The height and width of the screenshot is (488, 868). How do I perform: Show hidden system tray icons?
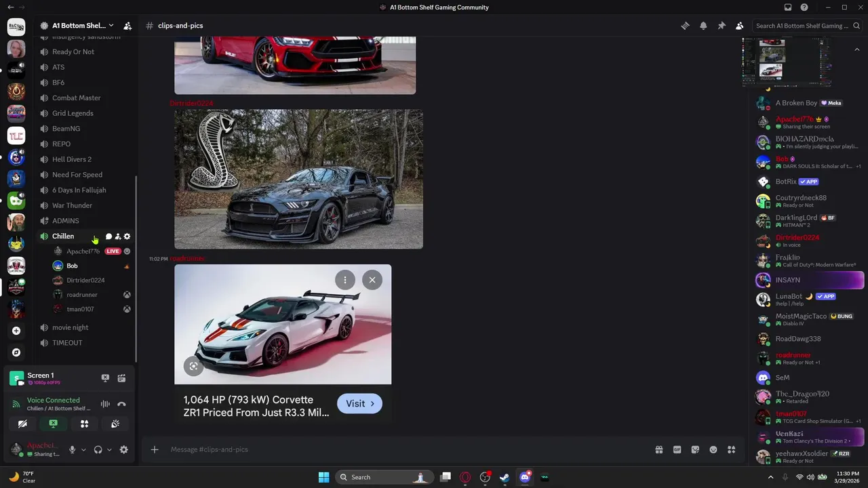pos(770,477)
